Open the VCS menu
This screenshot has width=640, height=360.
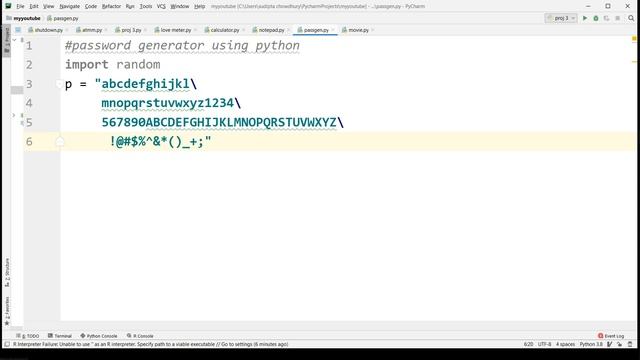click(x=161, y=7)
